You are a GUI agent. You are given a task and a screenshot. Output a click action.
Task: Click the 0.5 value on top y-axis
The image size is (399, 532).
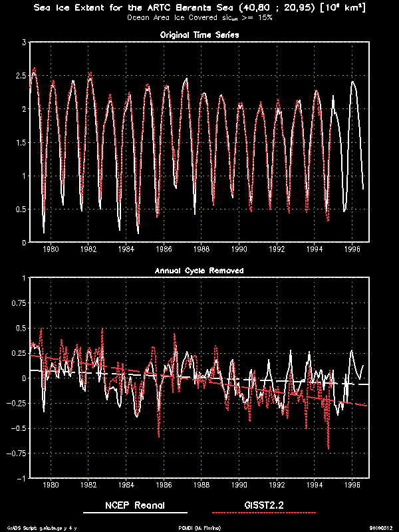click(x=21, y=209)
